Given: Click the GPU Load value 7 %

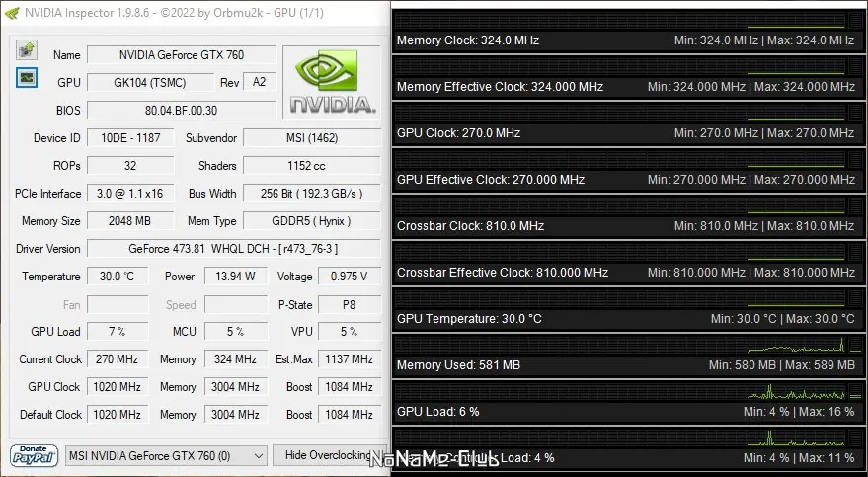Looking at the screenshot, I should pyautogui.click(x=118, y=332).
